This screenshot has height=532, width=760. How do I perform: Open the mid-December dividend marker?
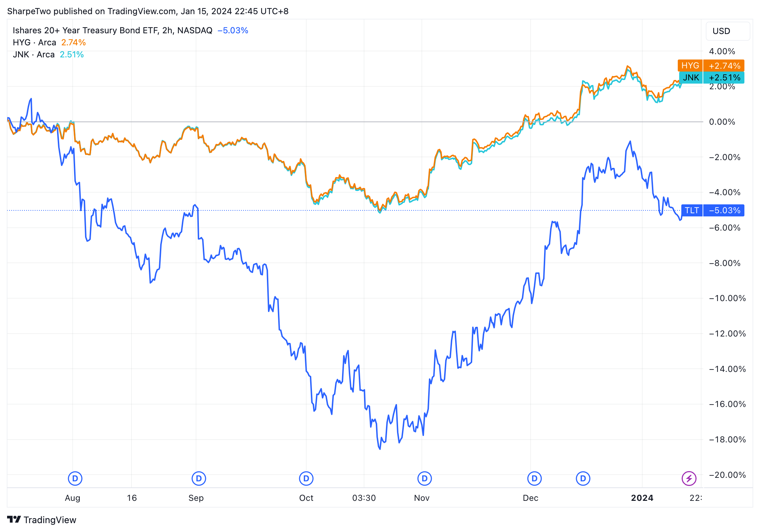point(583,479)
